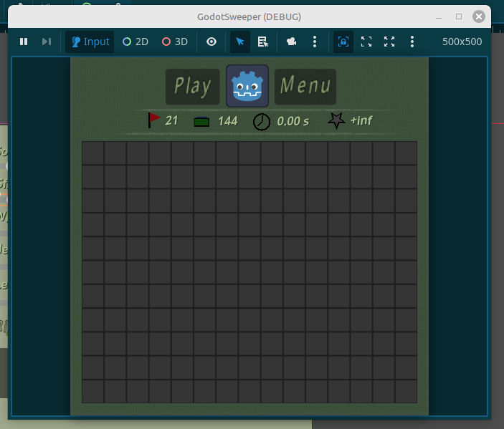The width and height of the screenshot is (504, 429).
Task: Click the clock timer icon
Action: tap(262, 122)
